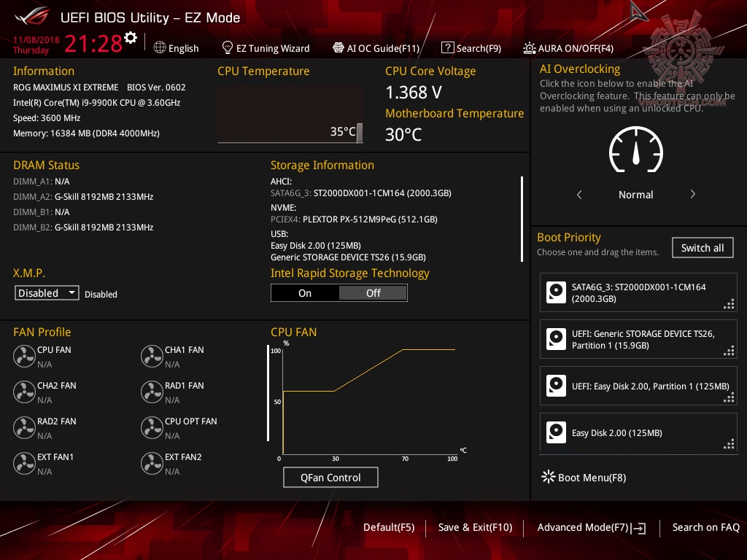Click the EZ Tuning Wizard lightbulb icon
The image size is (747, 560).
coord(228,47)
